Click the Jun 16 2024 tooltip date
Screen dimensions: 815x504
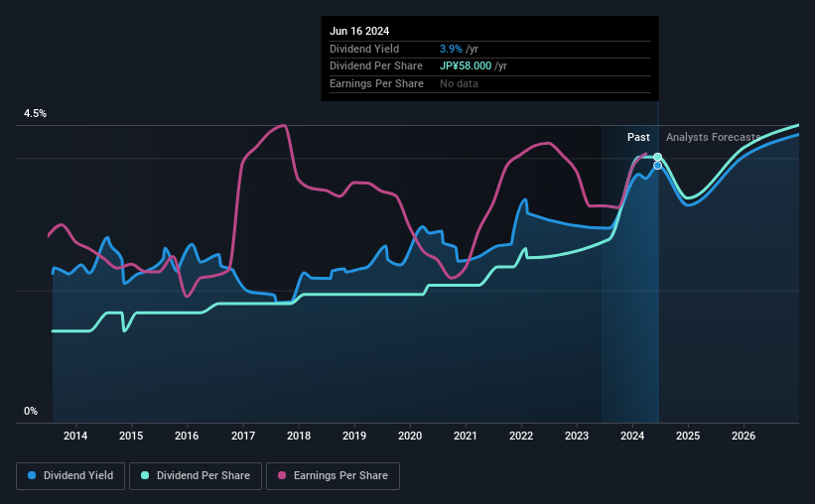pyautogui.click(x=359, y=31)
